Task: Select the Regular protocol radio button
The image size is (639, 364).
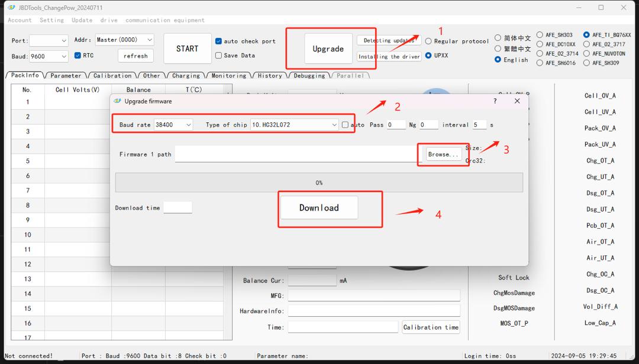Action: point(428,41)
